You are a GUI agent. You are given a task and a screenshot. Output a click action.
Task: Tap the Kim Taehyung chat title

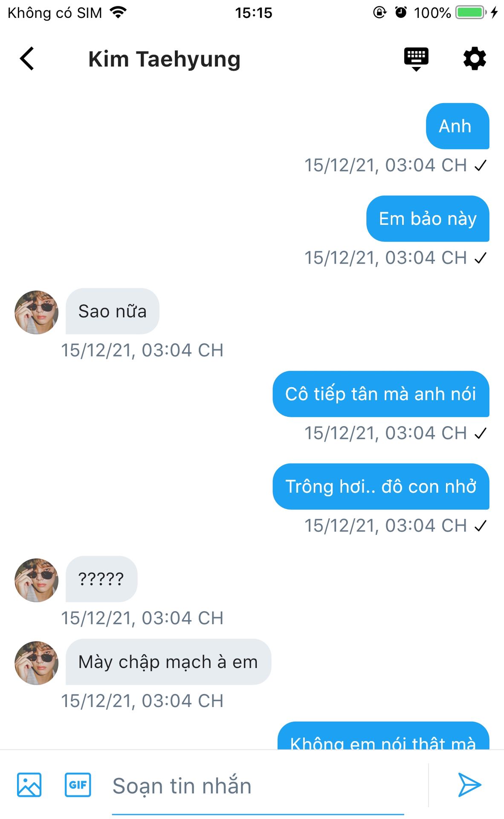[x=164, y=59]
